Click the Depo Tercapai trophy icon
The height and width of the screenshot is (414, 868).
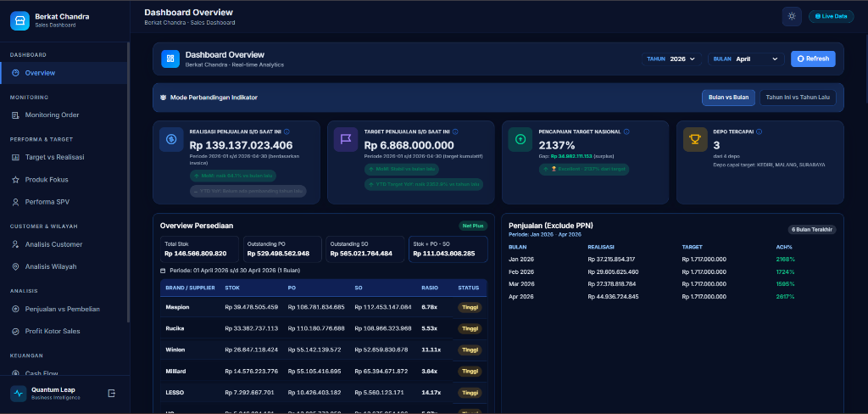click(695, 140)
